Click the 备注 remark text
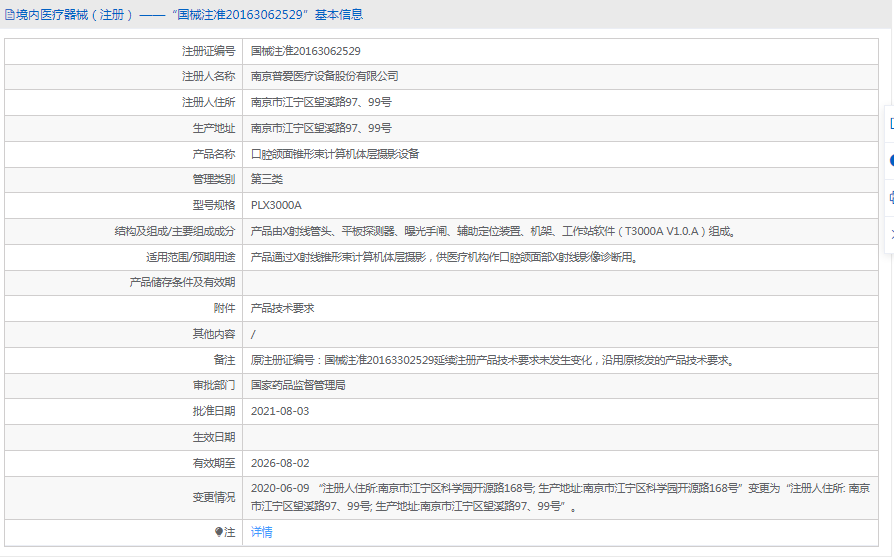The width and height of the screenshot is (894, 557). point(494,360)
